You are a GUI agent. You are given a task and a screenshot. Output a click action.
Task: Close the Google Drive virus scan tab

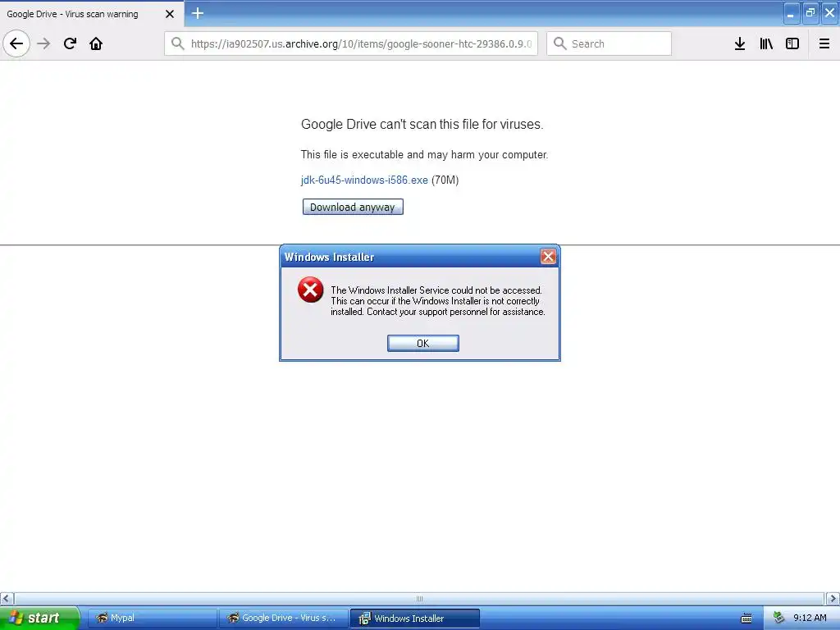(170, 14)
